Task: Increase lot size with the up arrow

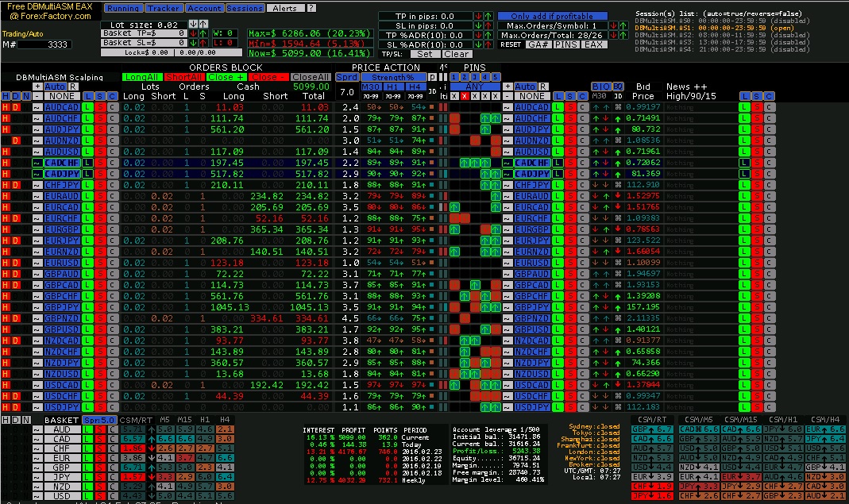Action: tap(203, 25)
